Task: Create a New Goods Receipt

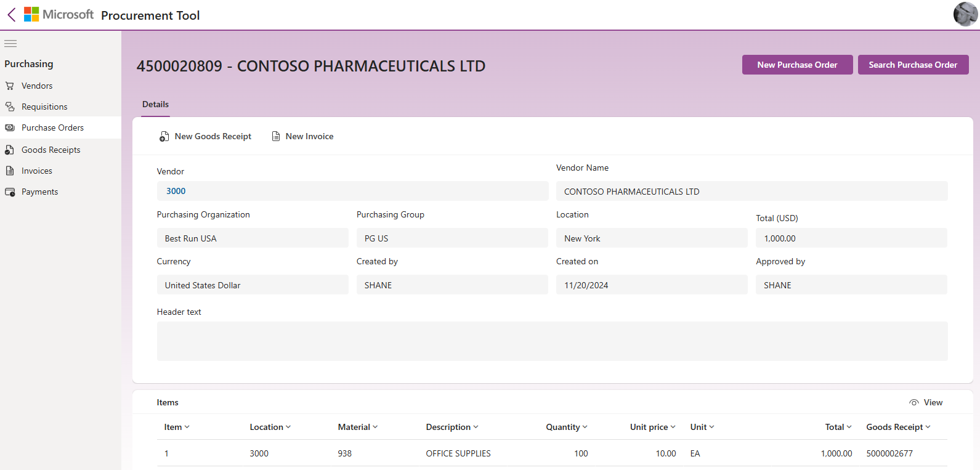Action: [205, 136]
